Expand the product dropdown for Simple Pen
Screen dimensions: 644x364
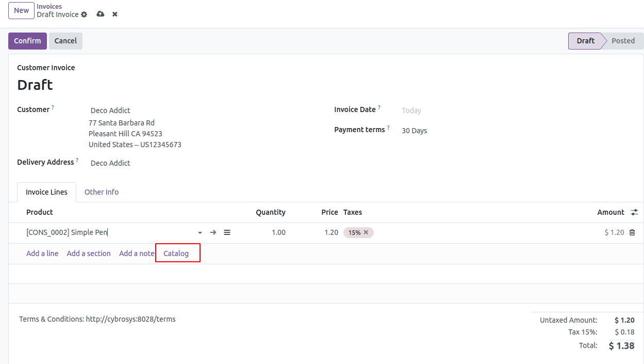point(200,233)
